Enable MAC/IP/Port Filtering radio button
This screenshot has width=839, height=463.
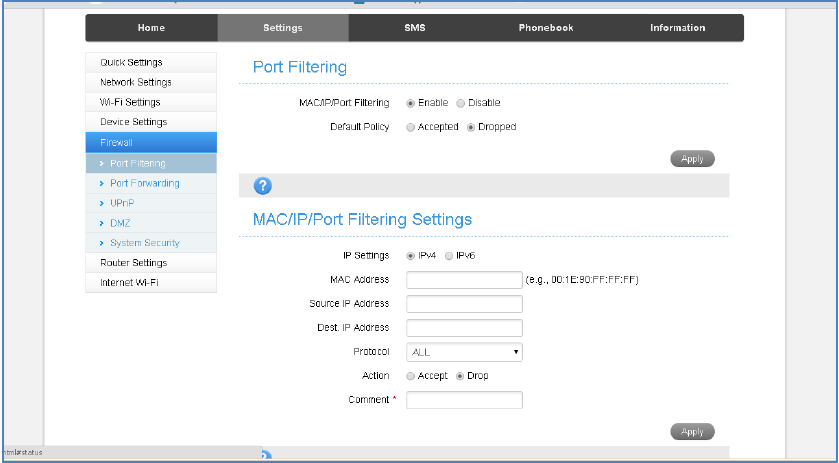pyautogui.click(x=410, y=103)
